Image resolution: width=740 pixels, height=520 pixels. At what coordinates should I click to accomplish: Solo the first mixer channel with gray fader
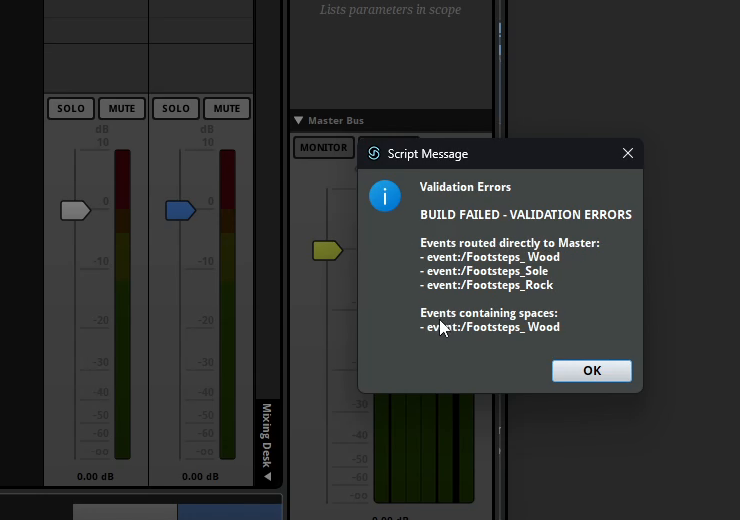(71, 109)
